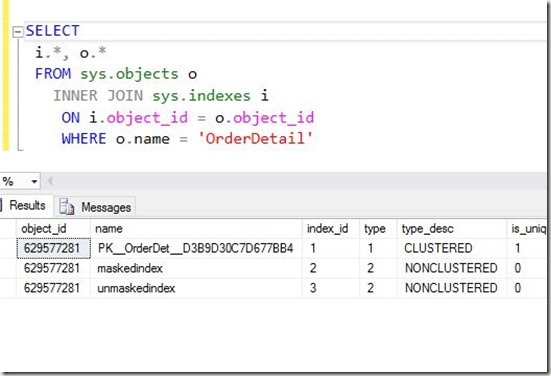Select the is_uniq column header

point(526,229)
